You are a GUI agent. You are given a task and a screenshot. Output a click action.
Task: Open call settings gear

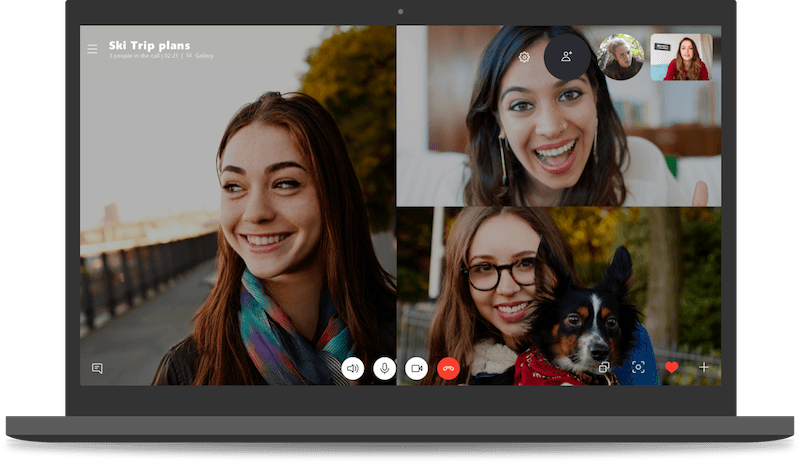pos(524,57)
